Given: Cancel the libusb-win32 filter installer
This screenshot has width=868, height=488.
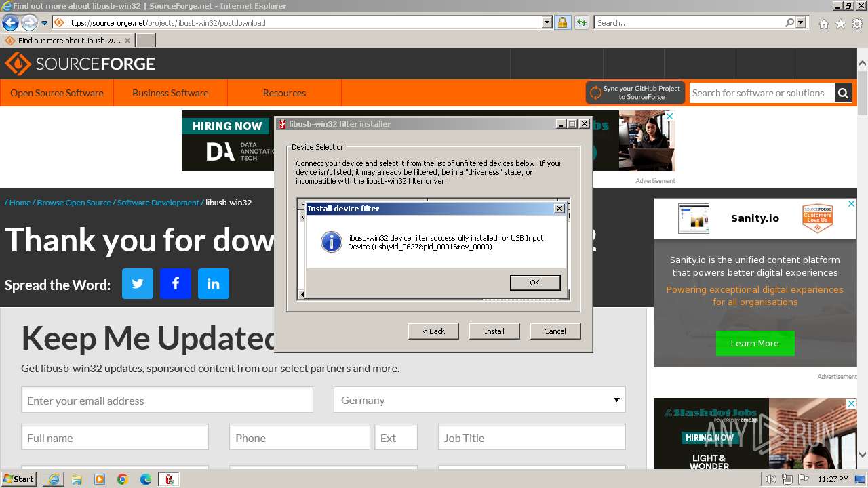Looking at the screenshot, I should (x=555, y=331).
